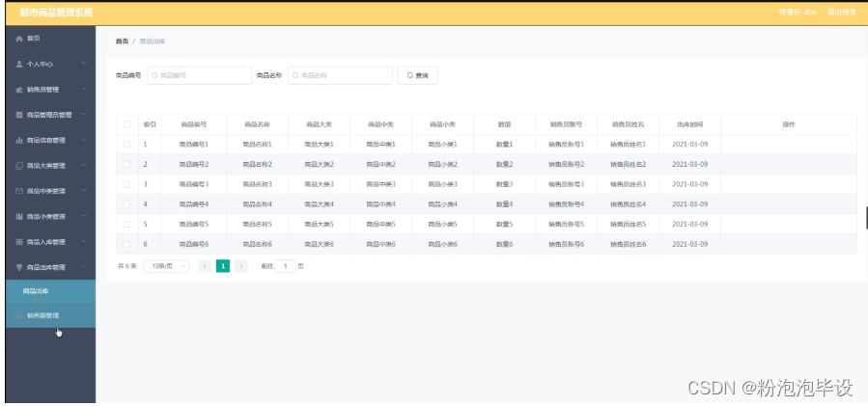The height and width of the screenshot is (406, 868).
Task: Click the 商品管理员管理 sidebar icon
Action: point(19,115)
